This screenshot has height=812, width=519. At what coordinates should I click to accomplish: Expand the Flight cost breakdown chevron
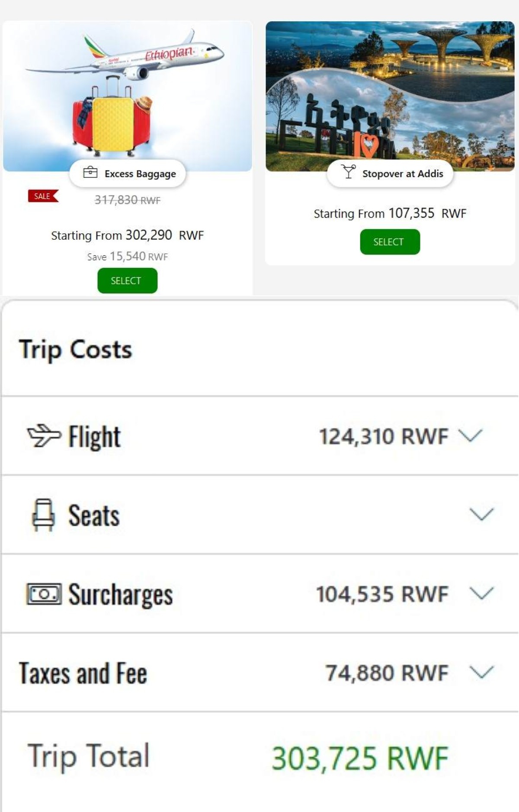pos(470,435)
